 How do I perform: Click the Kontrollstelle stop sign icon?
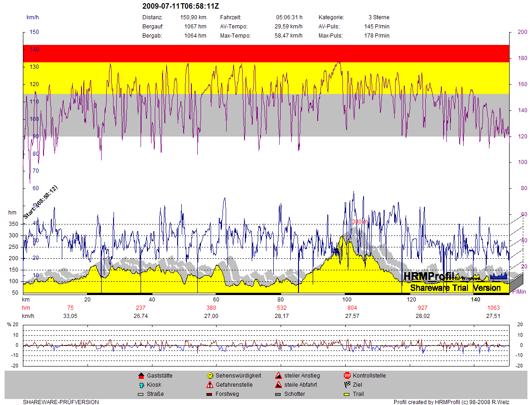coord(347,376)
